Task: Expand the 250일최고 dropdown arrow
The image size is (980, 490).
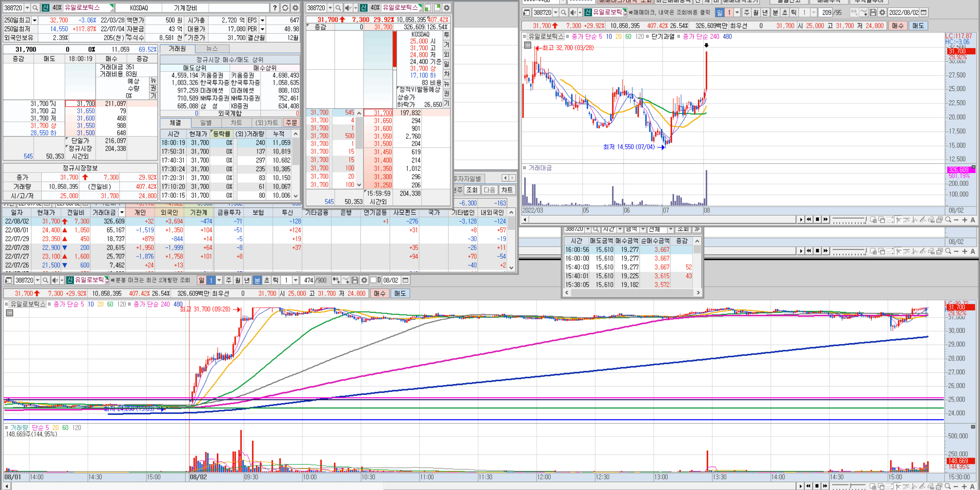Action: pos(35,20)
